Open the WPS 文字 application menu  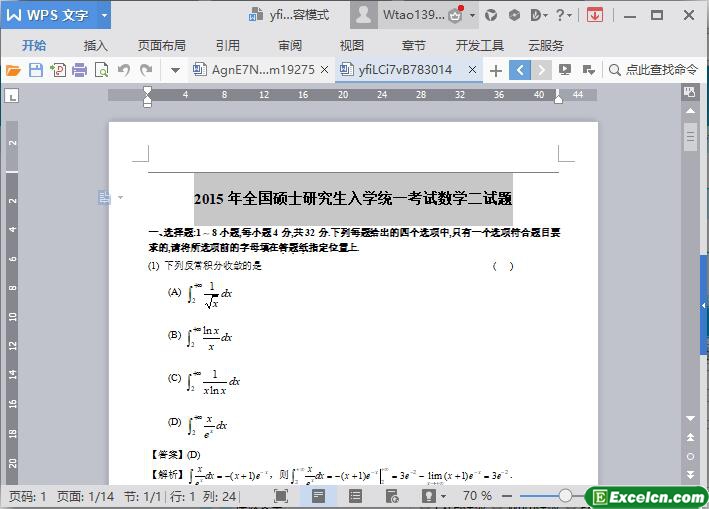click(x=49, y=15)
